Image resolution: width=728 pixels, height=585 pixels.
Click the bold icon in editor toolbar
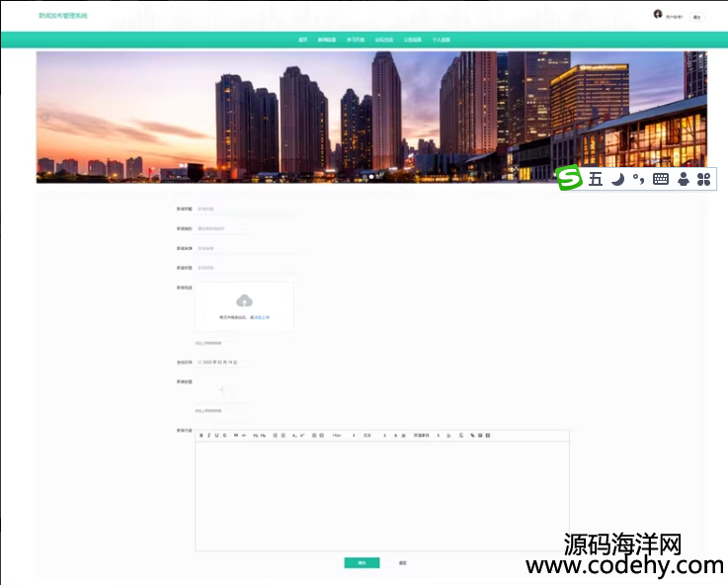tap(202, 435)
